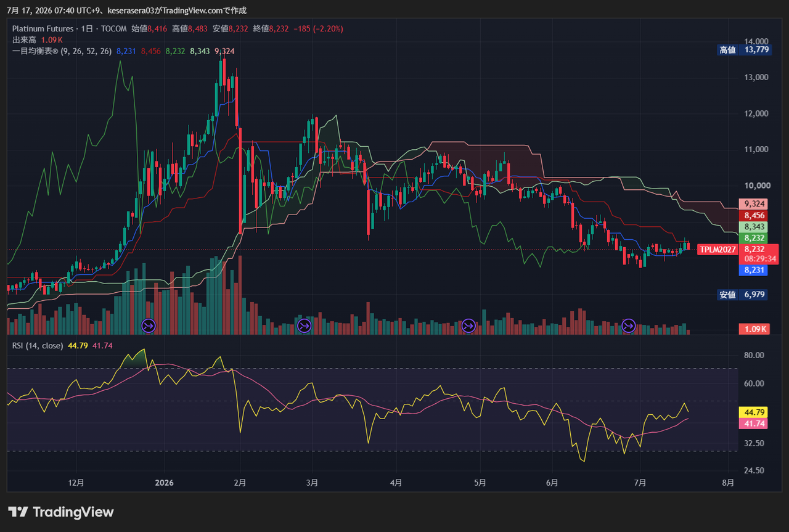The height and width of the screenshot is (532, 789).
Task: Click the bold 2026 label on the time axis
Action: [164, 483]
